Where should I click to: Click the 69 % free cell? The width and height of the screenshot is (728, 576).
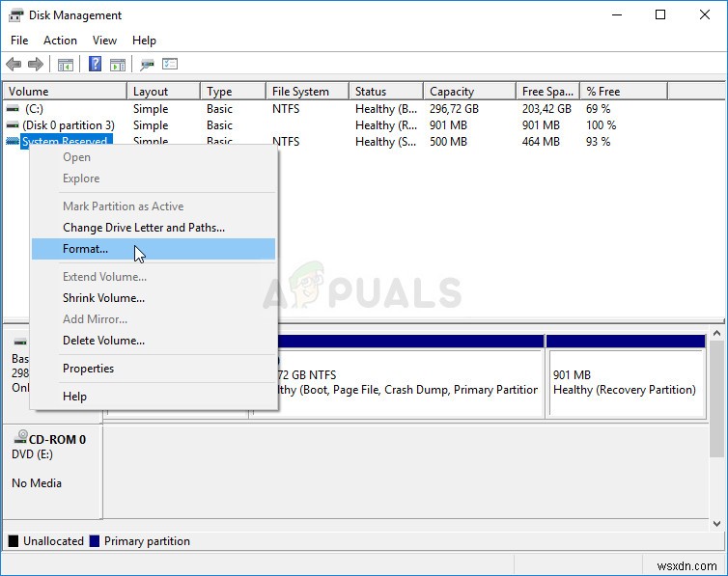[x=598, y=109]
